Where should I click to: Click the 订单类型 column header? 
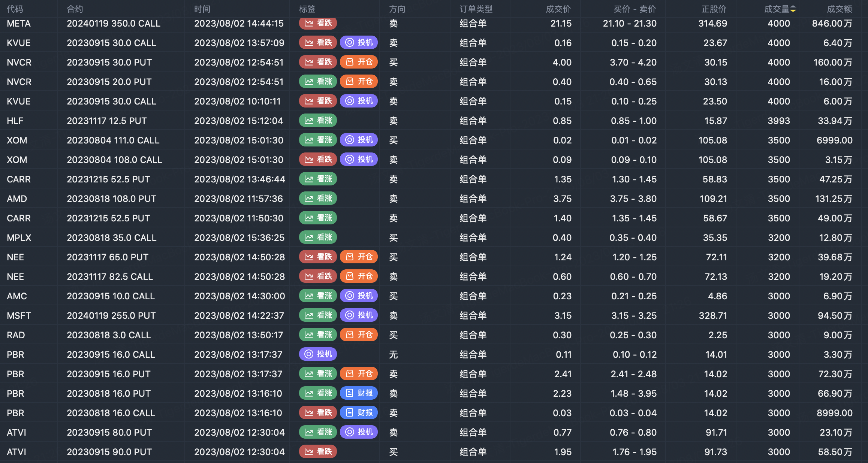tap(476, 9)
